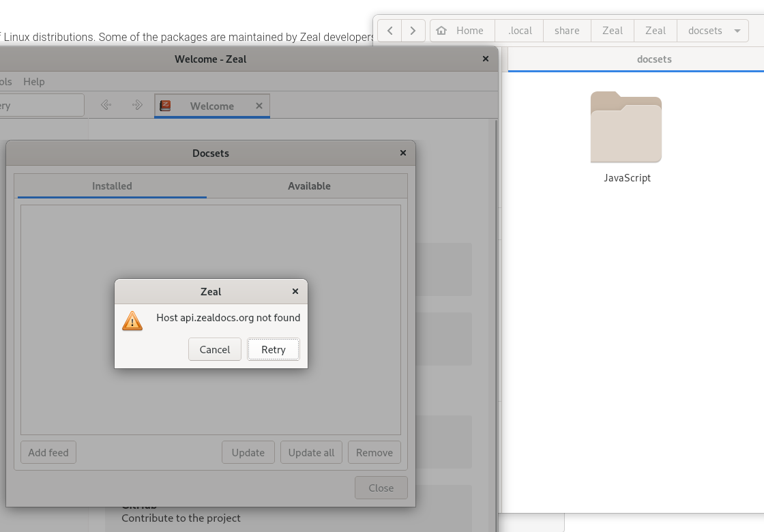Screen dimensions: 764x532
Task: Click the Zeal forward navigation arrow
Action: tap(137, 104)
